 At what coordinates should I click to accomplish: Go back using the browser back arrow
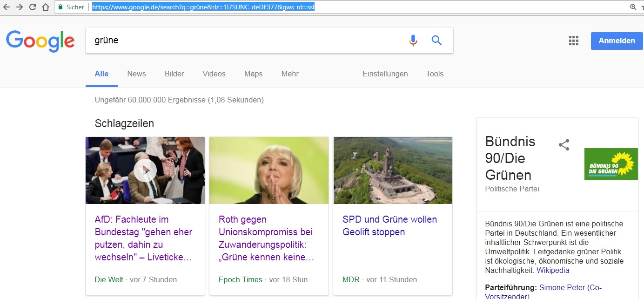click(x=7, y=7)
